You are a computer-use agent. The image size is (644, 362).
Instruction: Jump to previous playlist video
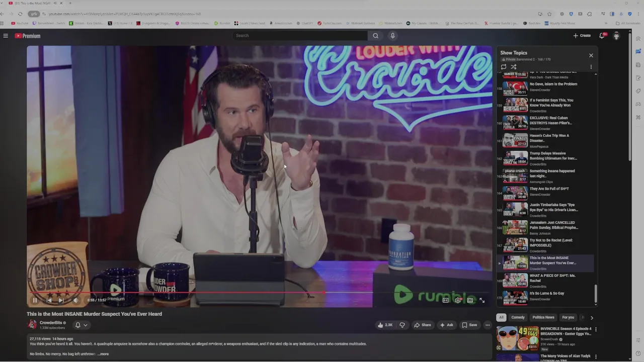point(49,300)
